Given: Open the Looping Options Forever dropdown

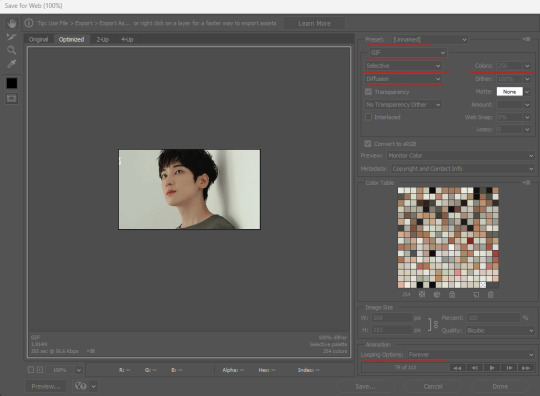Looking at the screenshot, I should (x=471, y=355).
